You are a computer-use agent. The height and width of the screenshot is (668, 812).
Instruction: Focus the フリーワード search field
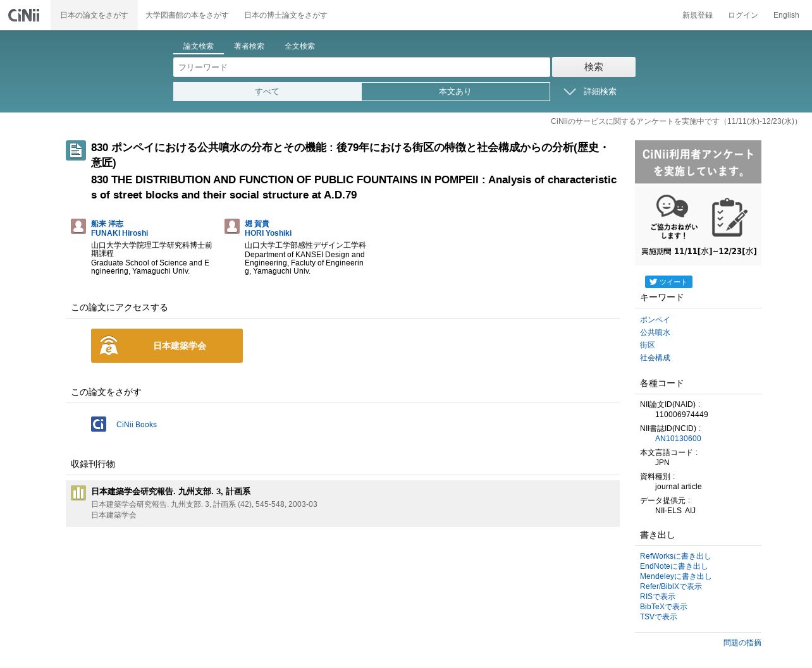coord(362,67)
